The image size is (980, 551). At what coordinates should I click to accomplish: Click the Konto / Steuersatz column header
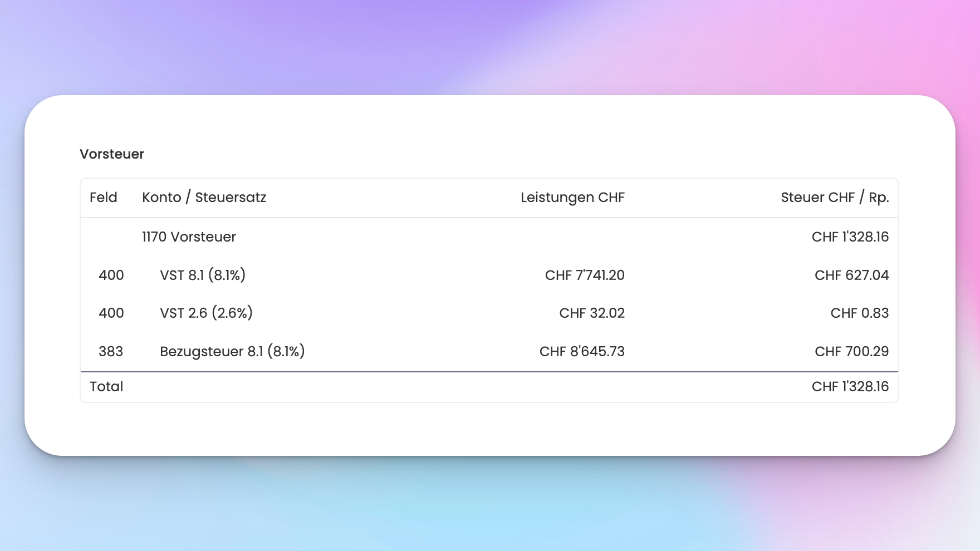(204, 198)
